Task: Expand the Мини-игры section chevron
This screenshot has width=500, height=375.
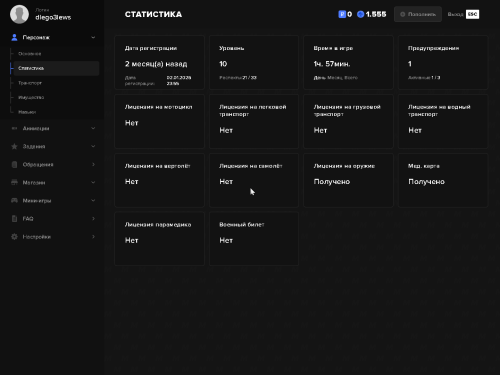Action: [93, 200]
